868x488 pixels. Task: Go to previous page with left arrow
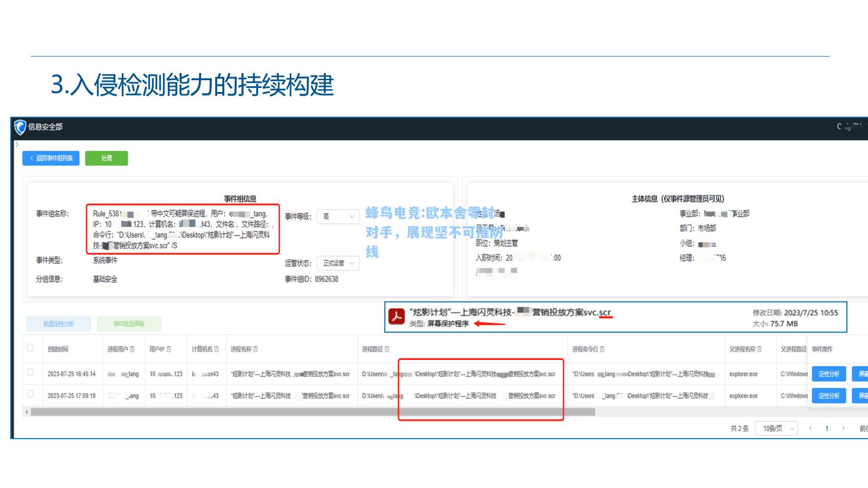[x=810, y=428]
